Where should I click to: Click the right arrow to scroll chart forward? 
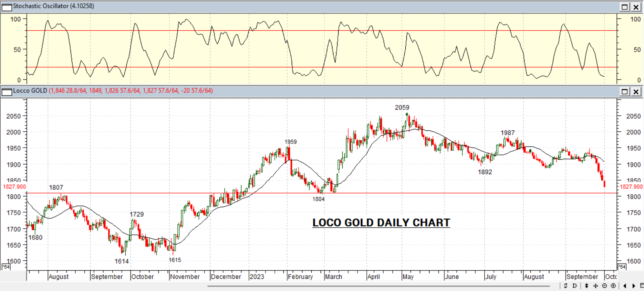[634, 286]
